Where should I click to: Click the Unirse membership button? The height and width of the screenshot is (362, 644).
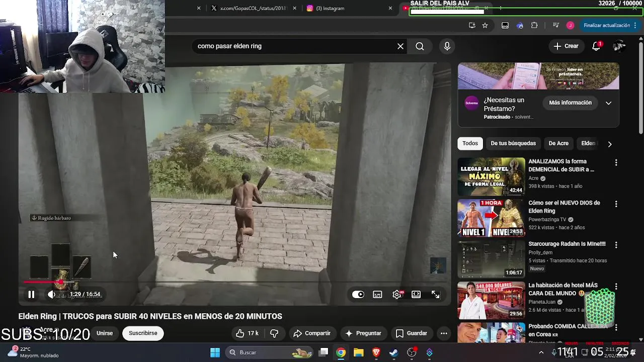pyautogui.click(x=105, y=333)
